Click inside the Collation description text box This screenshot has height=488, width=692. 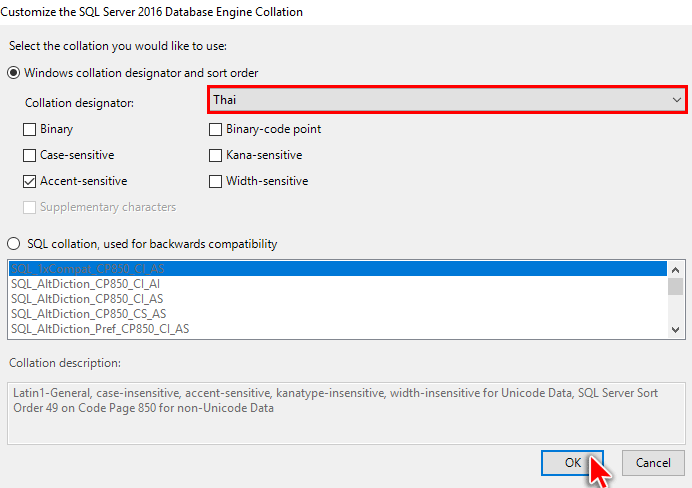[x=346, y=413]
